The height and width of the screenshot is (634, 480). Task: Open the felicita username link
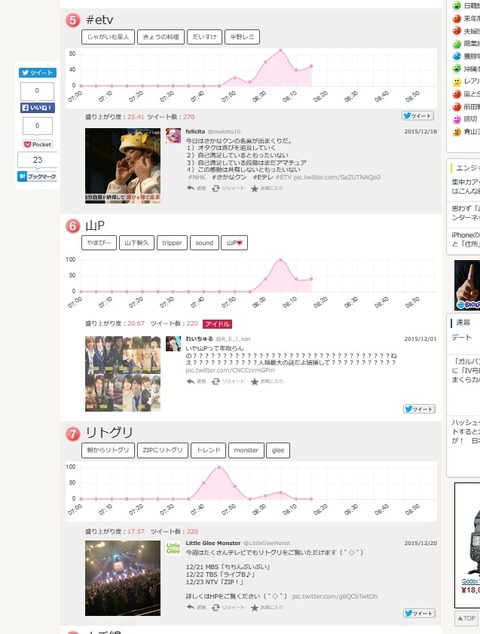[195, 131]
